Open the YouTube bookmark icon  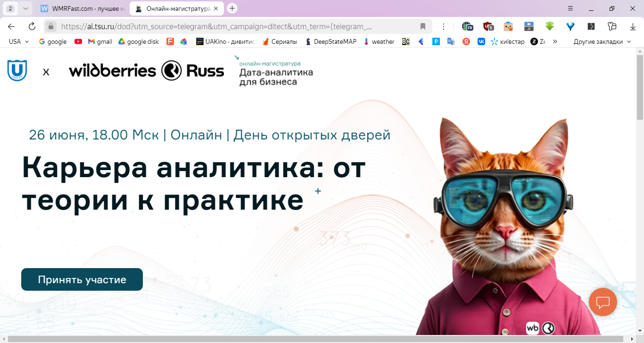point(78,41)
